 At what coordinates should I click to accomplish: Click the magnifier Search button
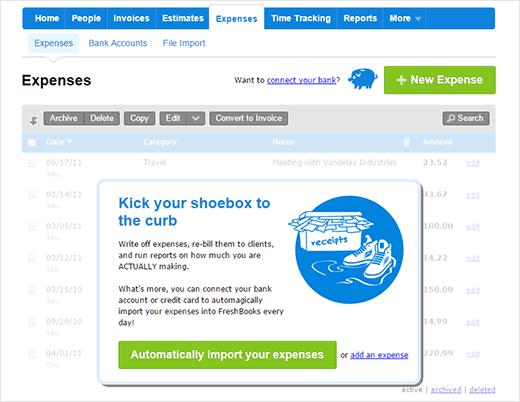pyautogui.click(x=466, y=118)
